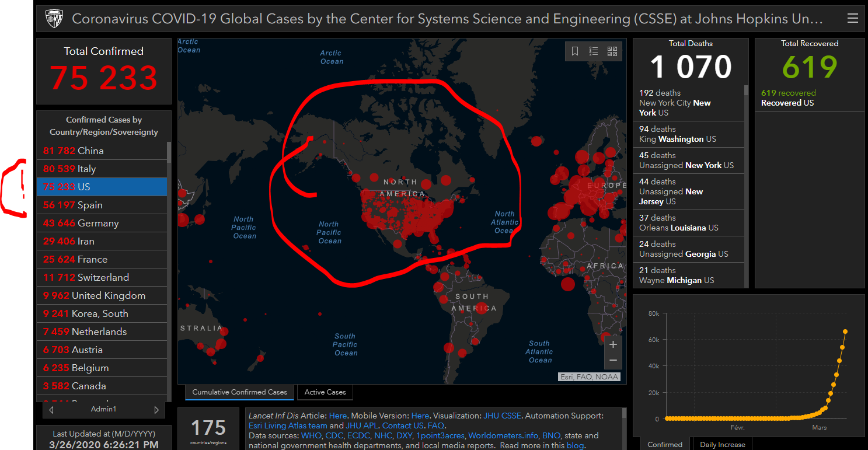Click the Johns Hopkins shield logo
Viewport: 868px width, 450px height.
pyautogui.click(x=54, y=19)
